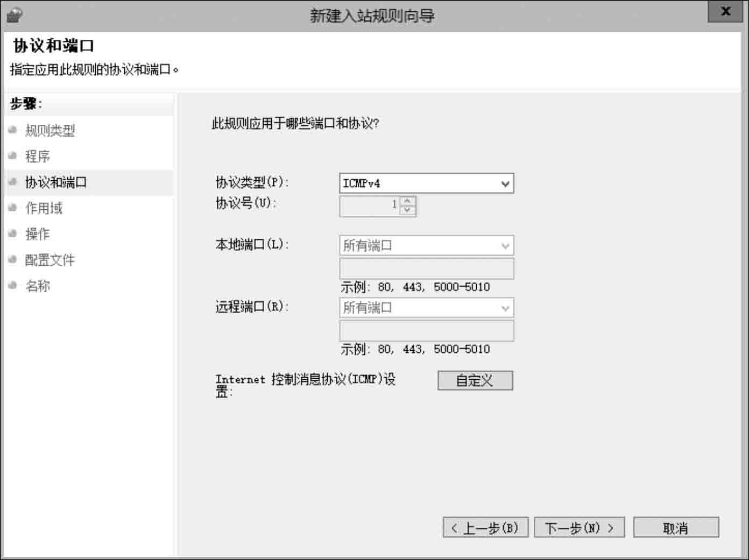The width and height of the screenshot is (749, 560).
Task: Click the 取消 button
Action: [x=676, y=528]
